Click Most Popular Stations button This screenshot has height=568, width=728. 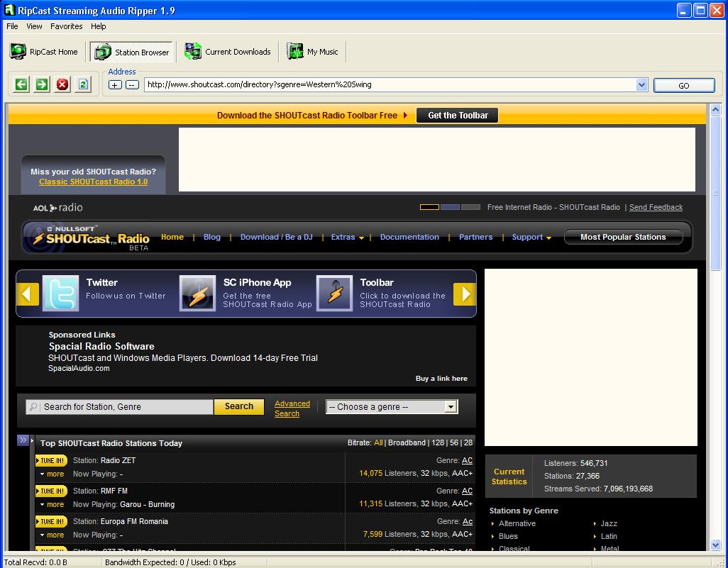point(623,237)
